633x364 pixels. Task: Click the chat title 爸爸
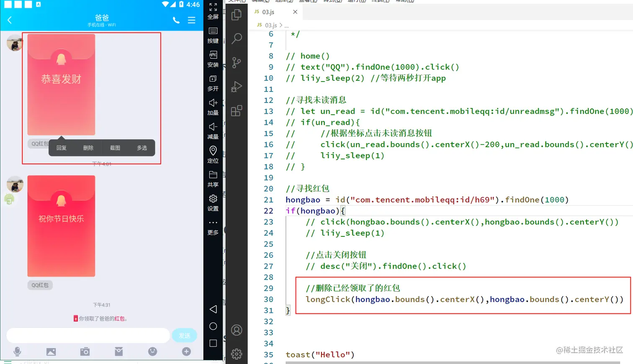click(102, 18)
